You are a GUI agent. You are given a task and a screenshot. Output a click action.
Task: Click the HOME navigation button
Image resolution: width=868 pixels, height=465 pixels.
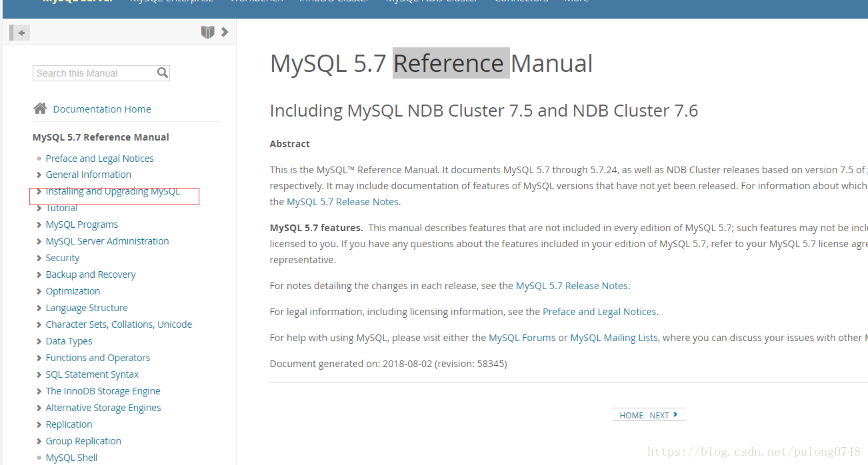[x=631, y=415]
